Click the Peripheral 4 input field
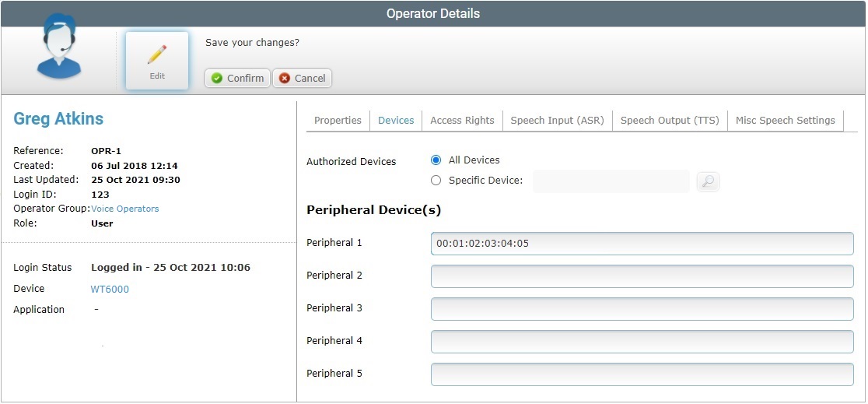The width and height of the screenshot is (868, 404). pos(642,342)
